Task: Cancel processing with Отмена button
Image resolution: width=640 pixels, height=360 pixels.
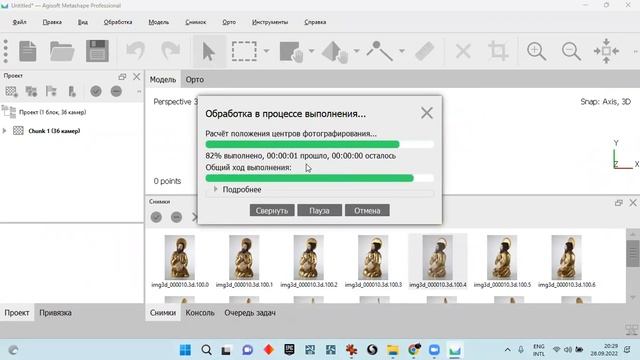Action: pyautogui.click(x=367, y=210)
